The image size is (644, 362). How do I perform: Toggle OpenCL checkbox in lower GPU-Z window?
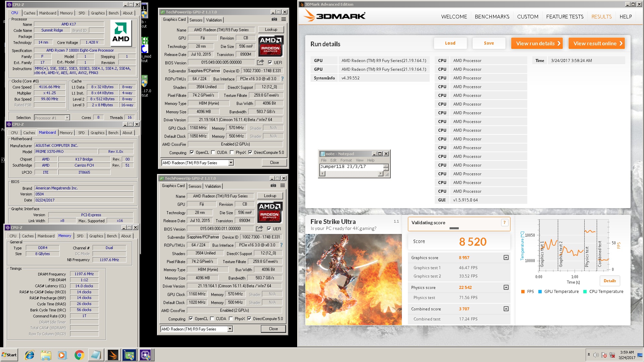pyautogui.click(x=191, y=318)
